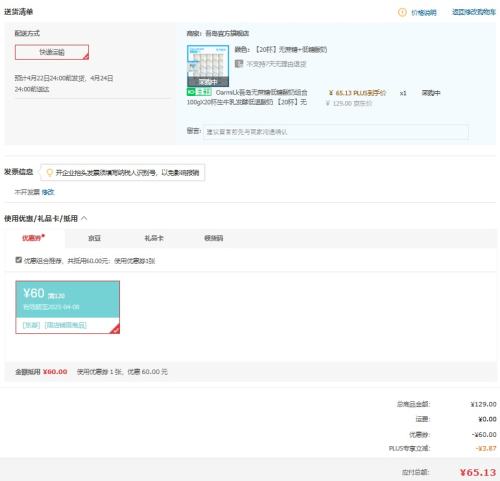Click the 留言 message input field
500x481 pixels.
click(x=336, y=132)
